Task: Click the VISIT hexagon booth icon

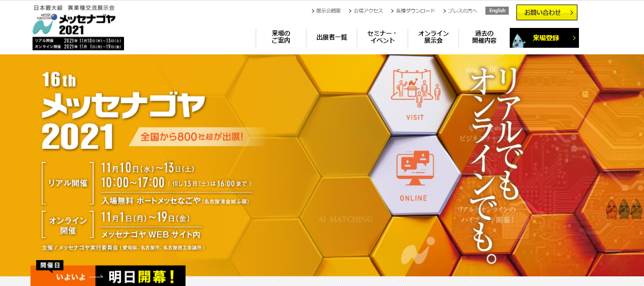Action: 415,88
